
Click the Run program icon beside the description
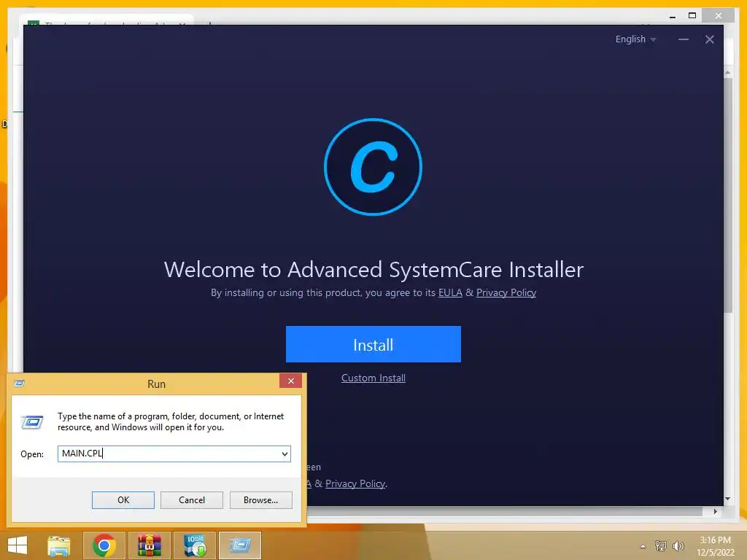pyautogui.click(x=32, y=422)
